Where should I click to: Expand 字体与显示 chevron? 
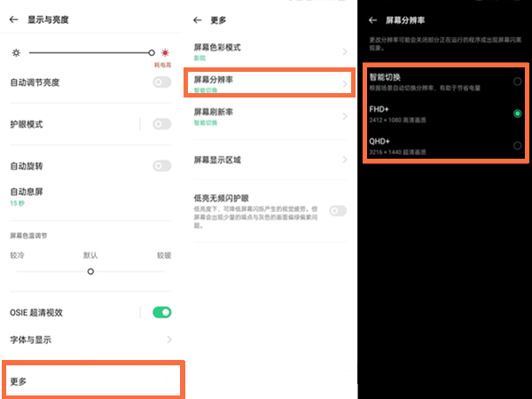(x=168, y=340)
